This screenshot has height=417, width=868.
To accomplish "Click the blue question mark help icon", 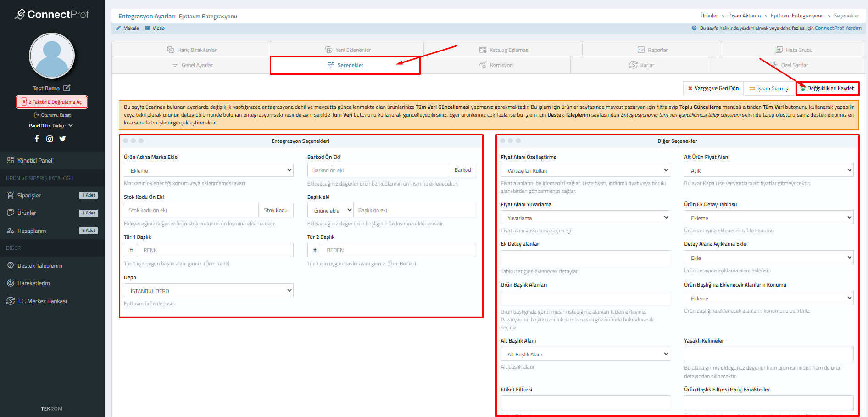I will [694, 28].
